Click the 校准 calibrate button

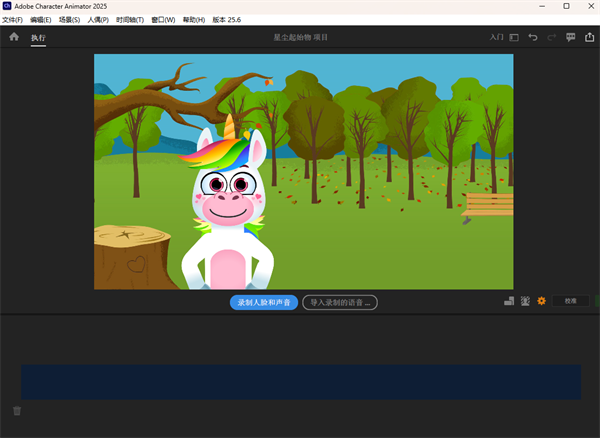click(571, 301)
